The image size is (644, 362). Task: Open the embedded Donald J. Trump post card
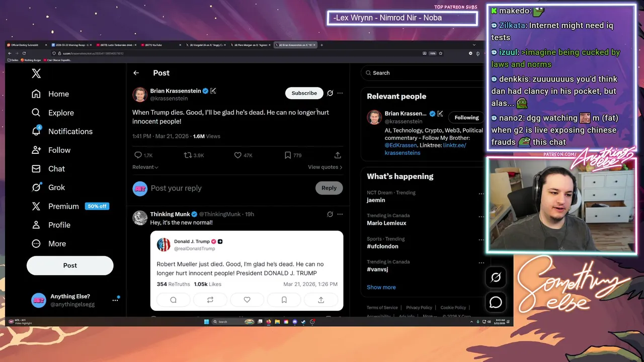tap(247, 270)
